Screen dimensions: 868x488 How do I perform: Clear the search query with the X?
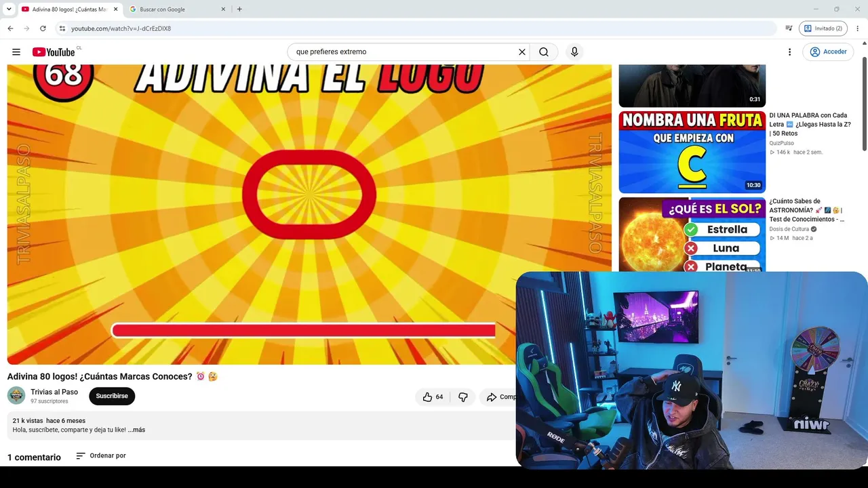522,52
